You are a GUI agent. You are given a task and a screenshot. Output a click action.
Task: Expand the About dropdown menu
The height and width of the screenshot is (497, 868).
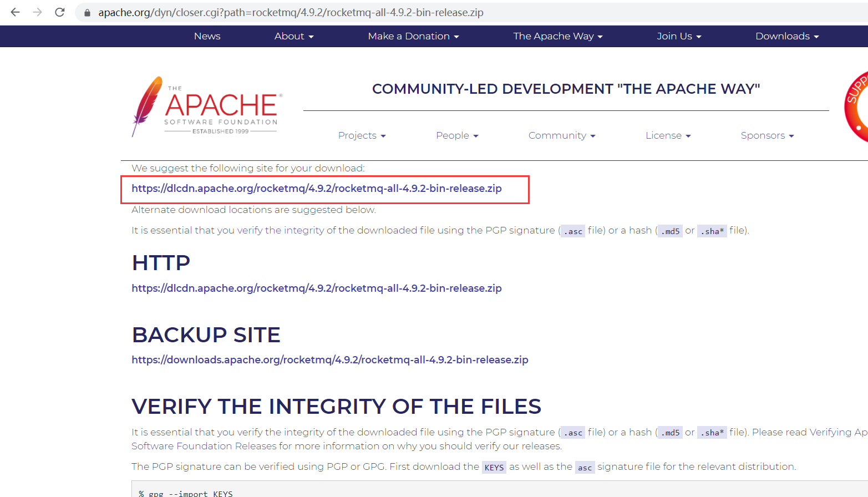[294, 36]
